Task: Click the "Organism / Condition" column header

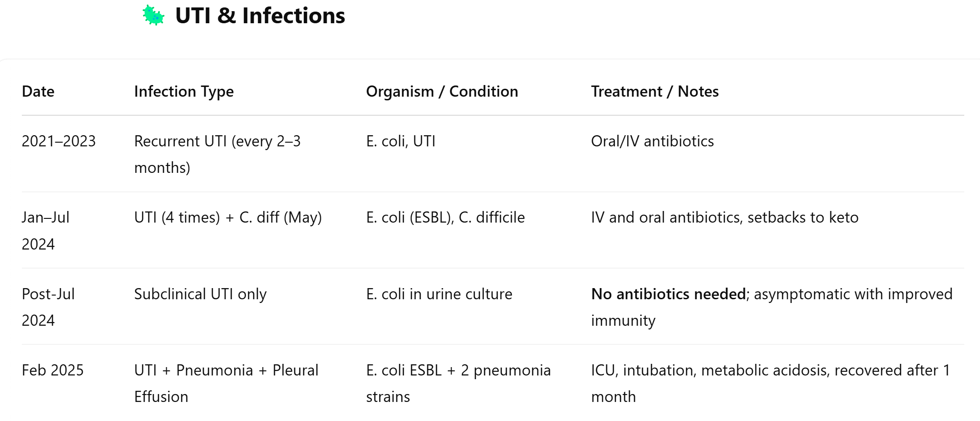Action: tap(442, 92)
